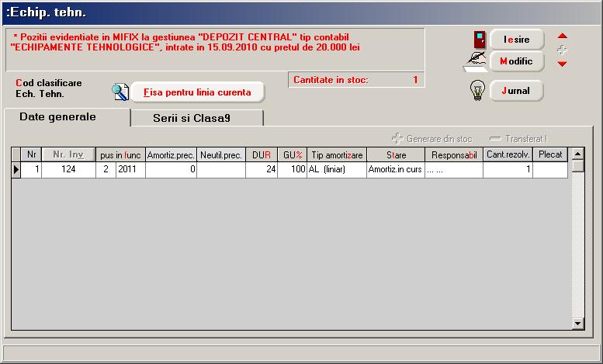Screen dimensions: 603x364
Task: Click the grayed plus icon between the arrows
Action: click(x=562, y=50)
